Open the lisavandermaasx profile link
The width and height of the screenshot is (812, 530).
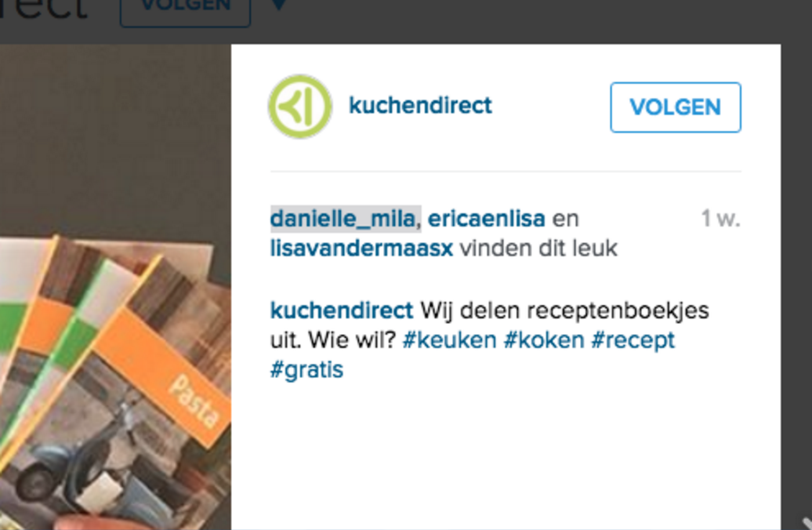click(x=361, y=249)
